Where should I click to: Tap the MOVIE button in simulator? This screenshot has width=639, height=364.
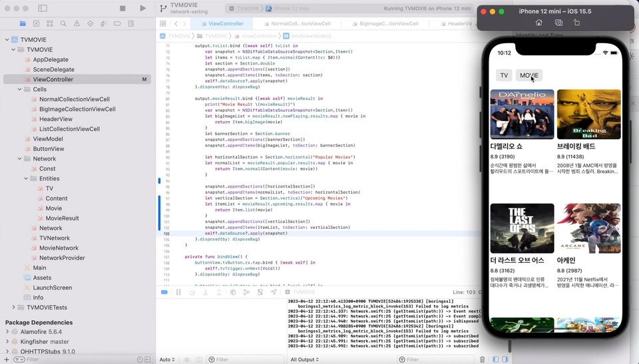[x=529, y=75]
